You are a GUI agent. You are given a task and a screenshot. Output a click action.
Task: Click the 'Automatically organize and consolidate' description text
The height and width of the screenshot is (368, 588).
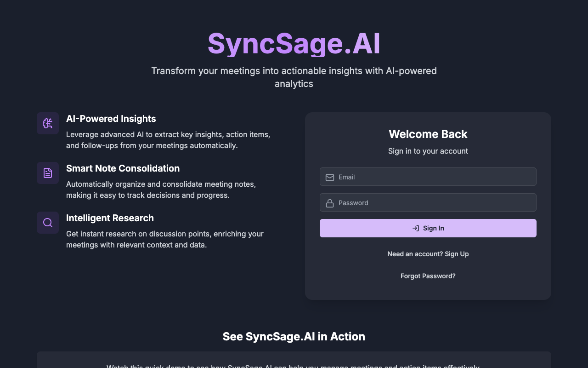coord(161,190)
